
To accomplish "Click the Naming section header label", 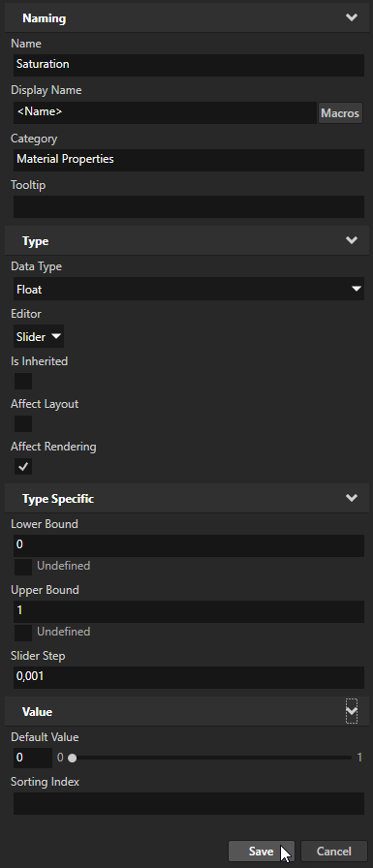I will point(44,18).
